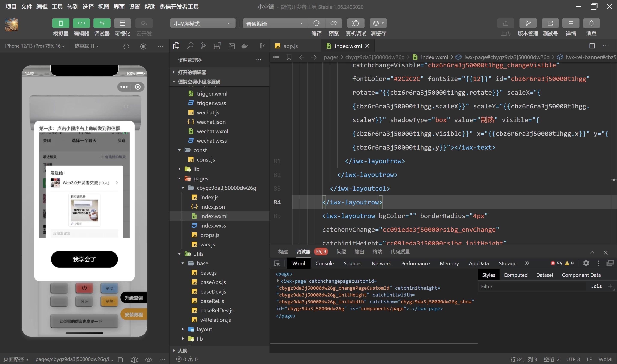The width and height of the screenshot is (617, 364).
Task: Toggle the 预览 eye preview button
Action: (x=333, y=23)
